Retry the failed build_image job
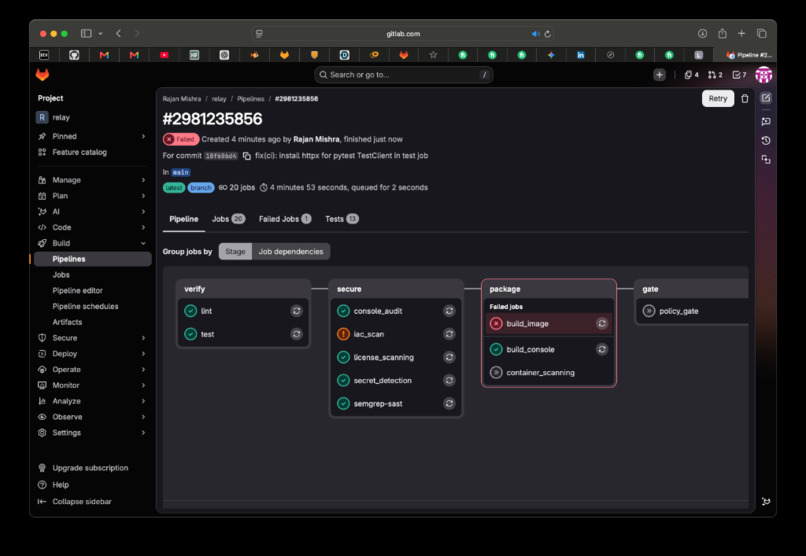 click(x=602, y=323)
